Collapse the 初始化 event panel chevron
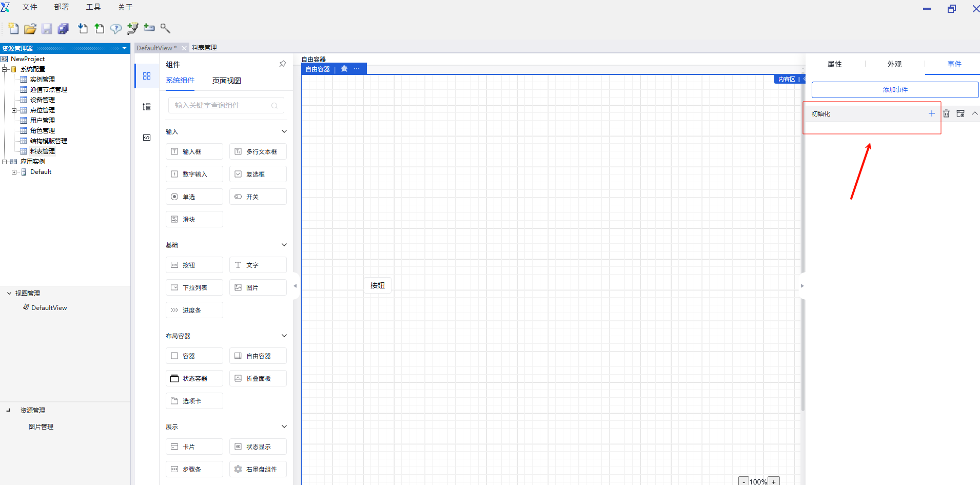Screen dimensions: 980x485 click(974, 113)
